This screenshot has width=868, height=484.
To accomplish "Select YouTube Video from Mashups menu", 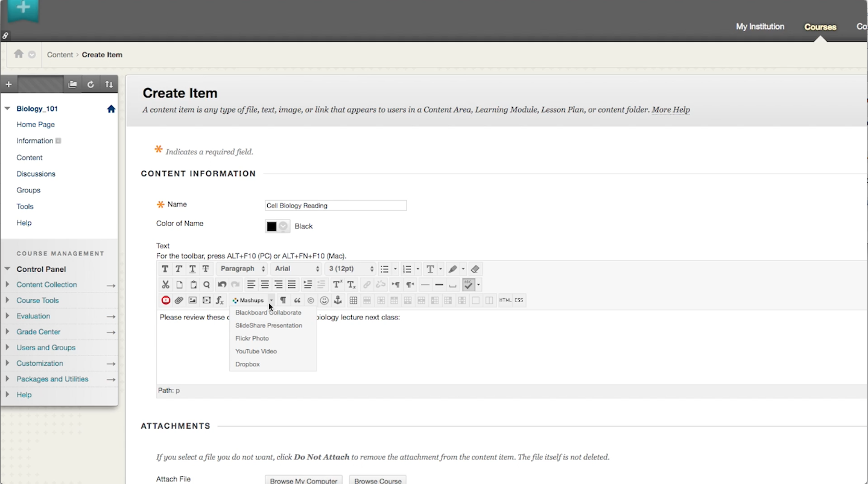I will [x=256, y=351].
